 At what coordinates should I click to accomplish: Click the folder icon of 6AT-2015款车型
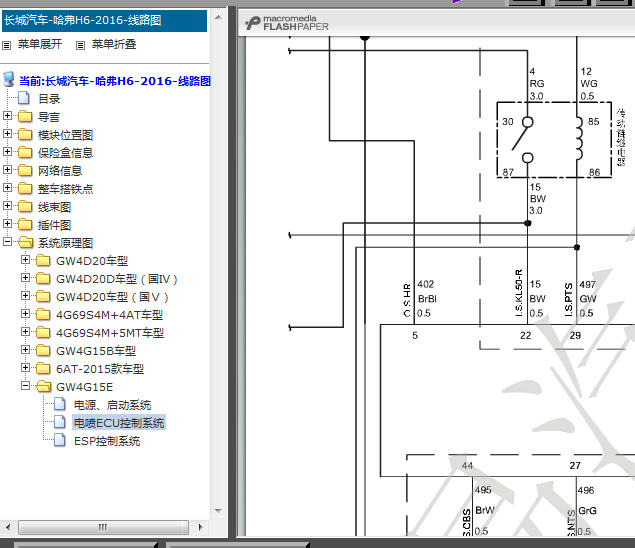click(x=43, y=368)
